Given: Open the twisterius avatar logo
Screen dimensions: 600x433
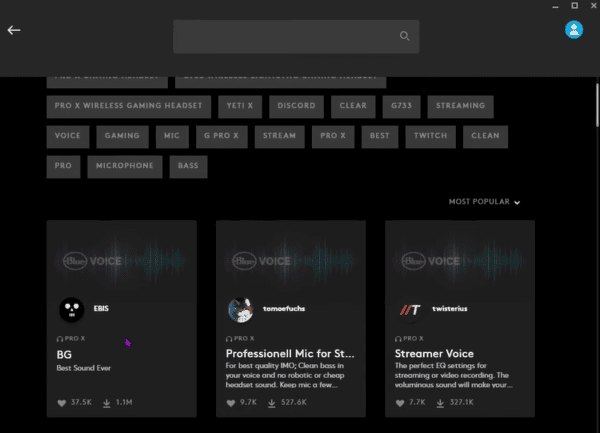Looking at the screenshot, I should pyautogui.click(x=410, y=310).
